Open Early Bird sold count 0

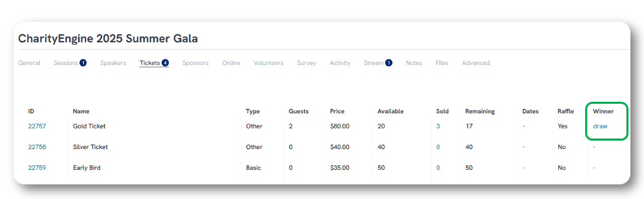pyautogui.click(x=438, y=168)
